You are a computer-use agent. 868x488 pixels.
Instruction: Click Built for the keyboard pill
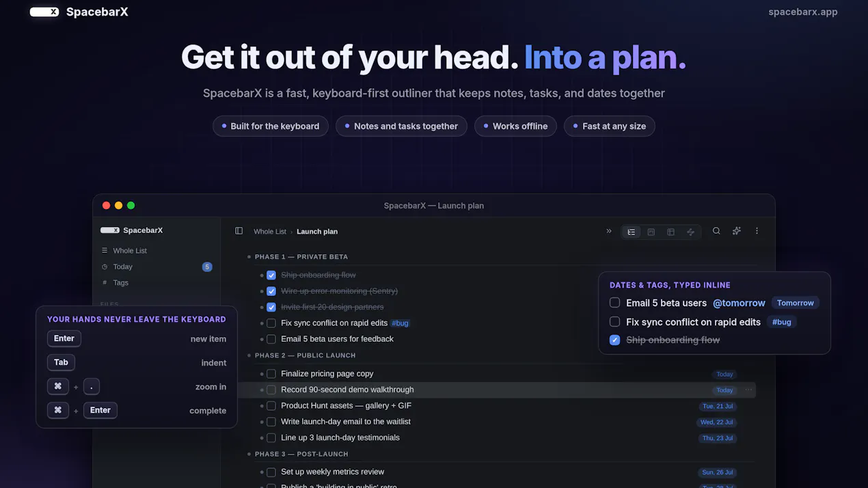coord(271,126)
